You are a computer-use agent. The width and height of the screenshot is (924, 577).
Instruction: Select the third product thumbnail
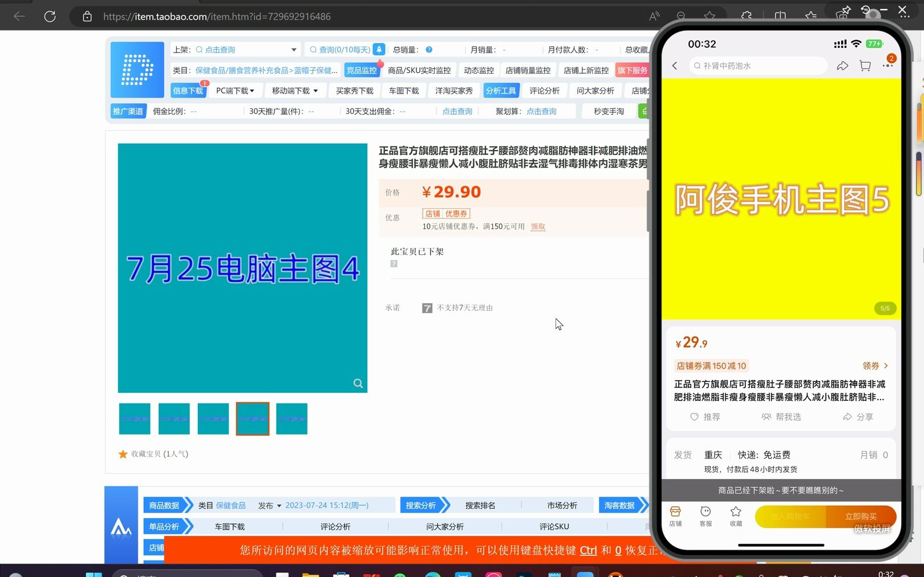click(x=213, y=418)
